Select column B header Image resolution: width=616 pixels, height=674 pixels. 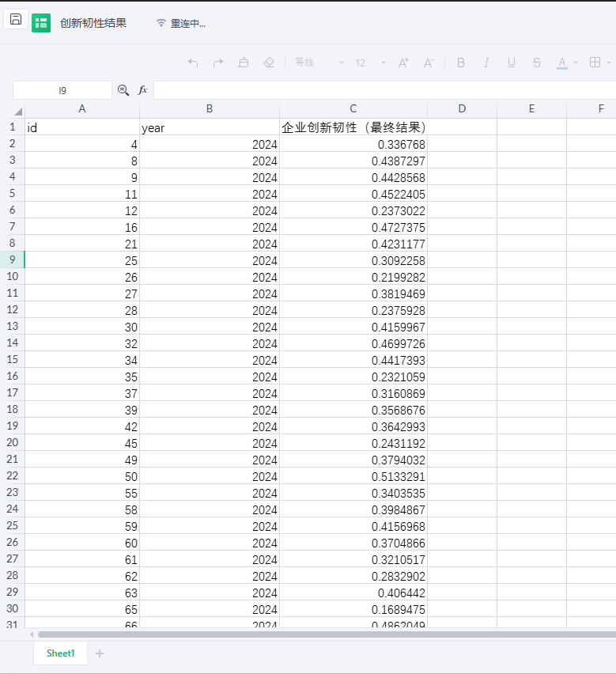click(210, 108)
